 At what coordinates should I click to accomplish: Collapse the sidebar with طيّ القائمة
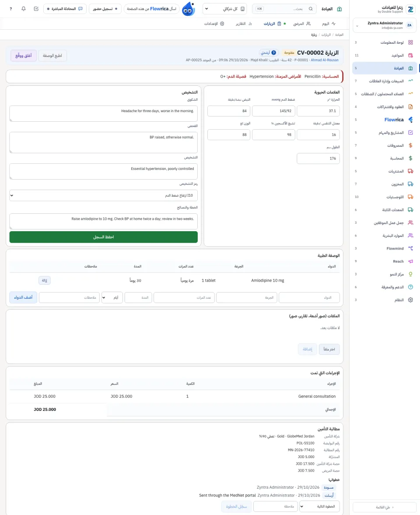click(x=385, y=508)
